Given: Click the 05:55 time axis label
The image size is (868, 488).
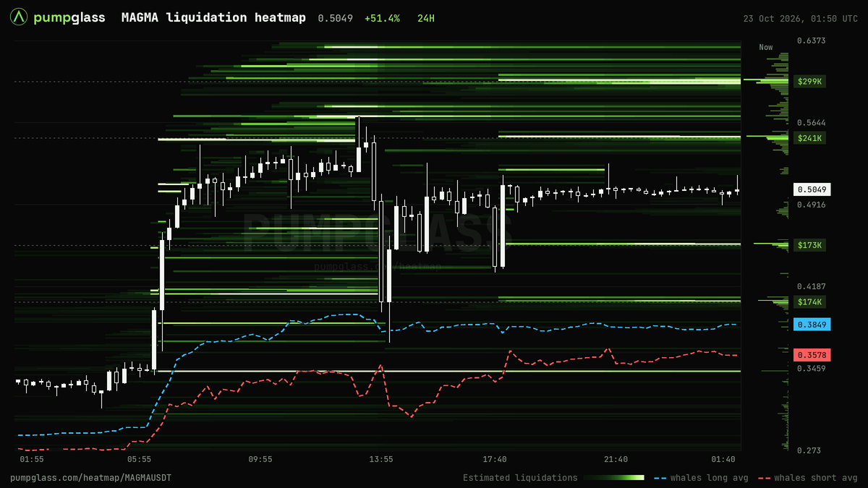Looking at the screenshot, I should [x=139, y=459].
